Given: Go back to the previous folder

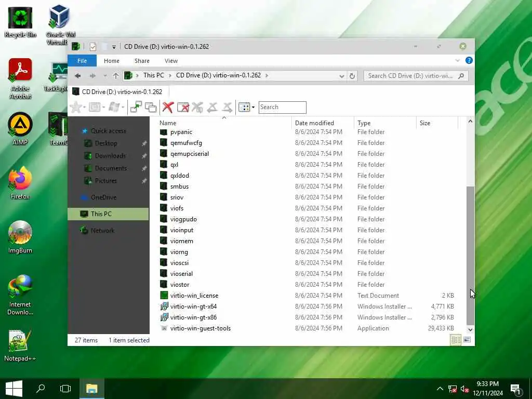Looking at the screenshot, I should [x=78, y=76].
